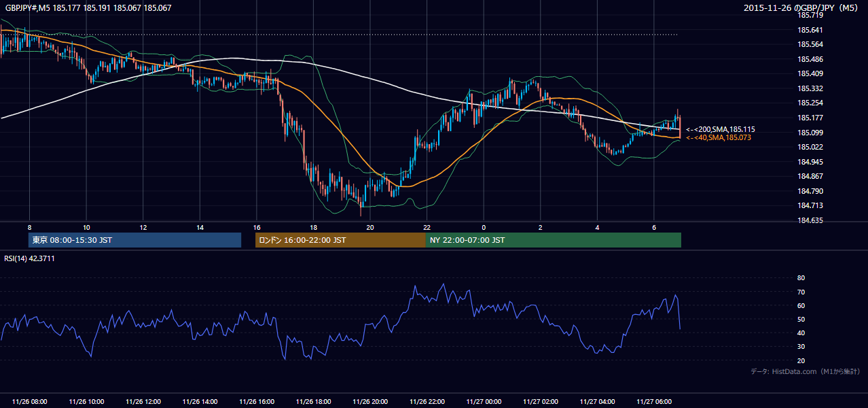Select the NY 22:00-07:00 JST session bar
868x408 pixels.
pos(554,240)
